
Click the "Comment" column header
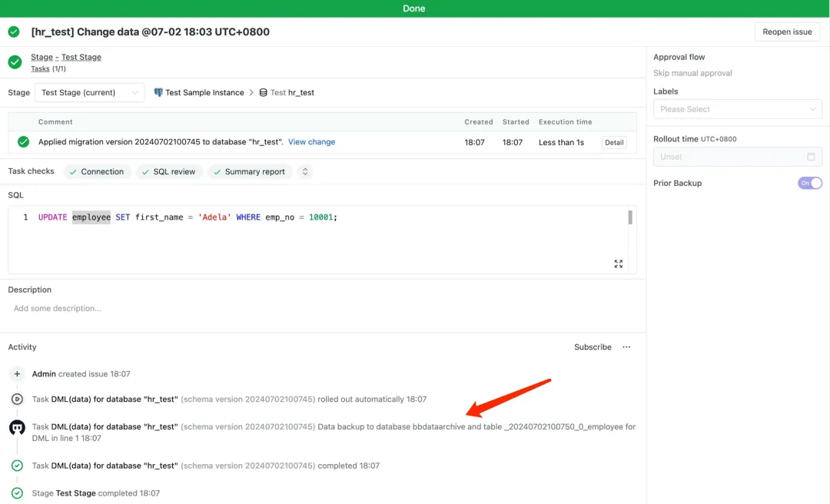click(55, 121)
